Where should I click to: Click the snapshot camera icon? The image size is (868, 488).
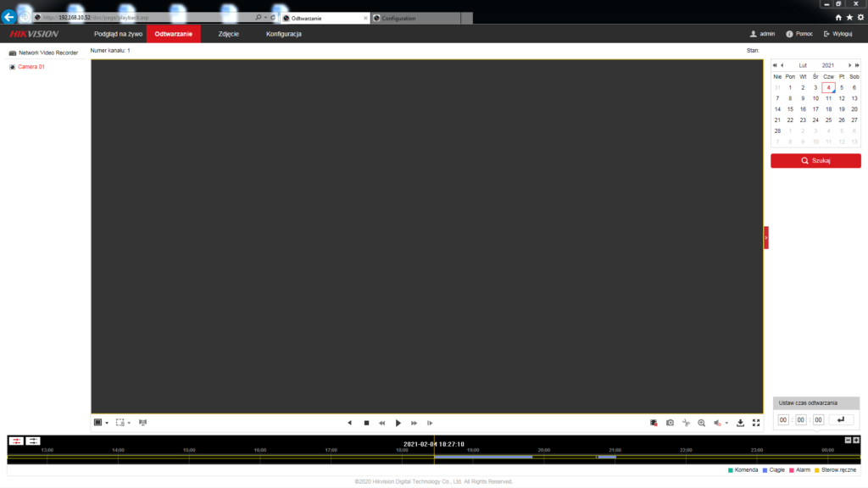click(670, 422)
